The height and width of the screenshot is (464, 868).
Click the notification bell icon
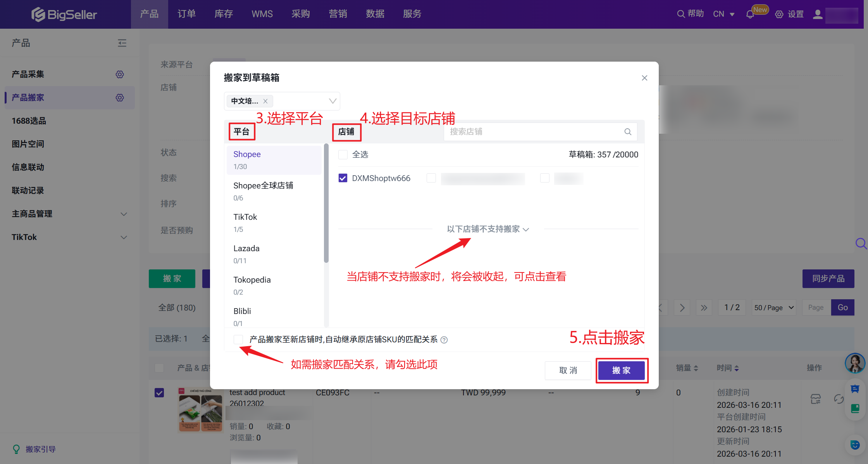[750, 14]
